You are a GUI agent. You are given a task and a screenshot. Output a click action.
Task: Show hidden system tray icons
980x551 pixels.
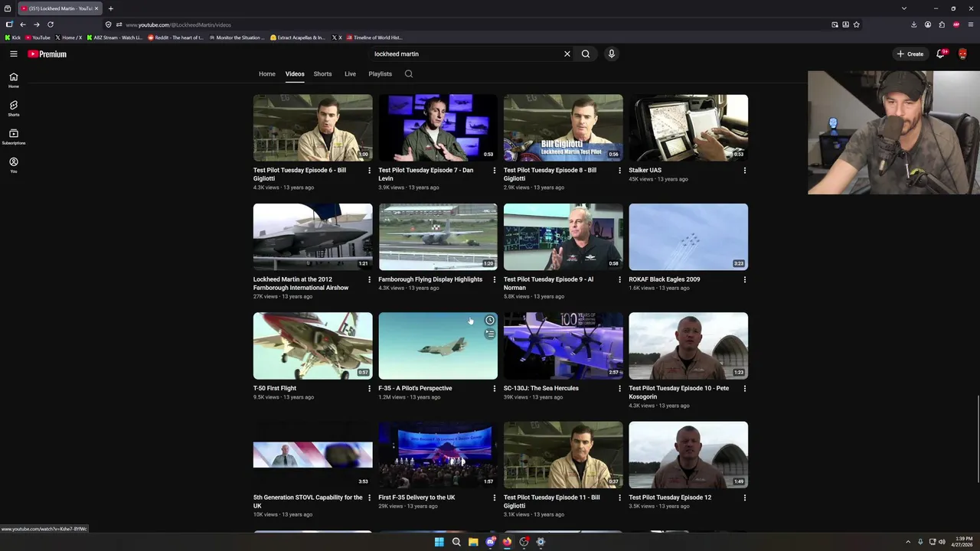coord(908,542)
